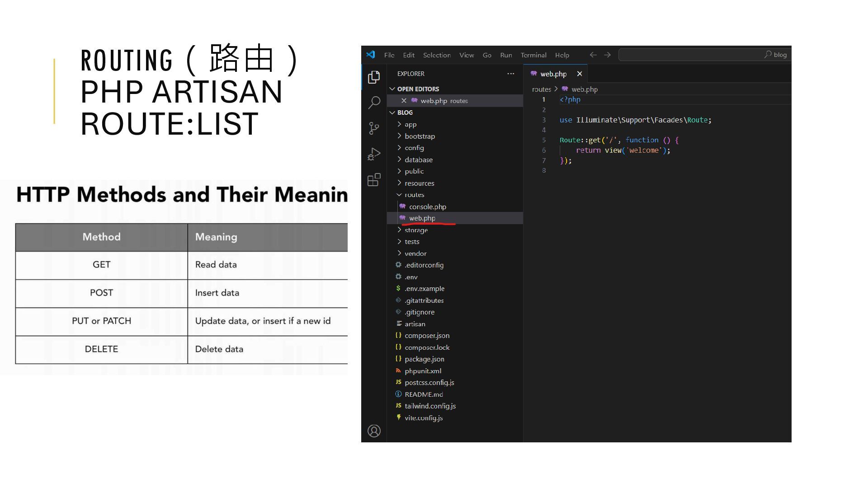Image resolution: width=868 pixels, height=488 pixels.
Task: Click the Go Forward arrow in title bar
Action: [608, 55]
